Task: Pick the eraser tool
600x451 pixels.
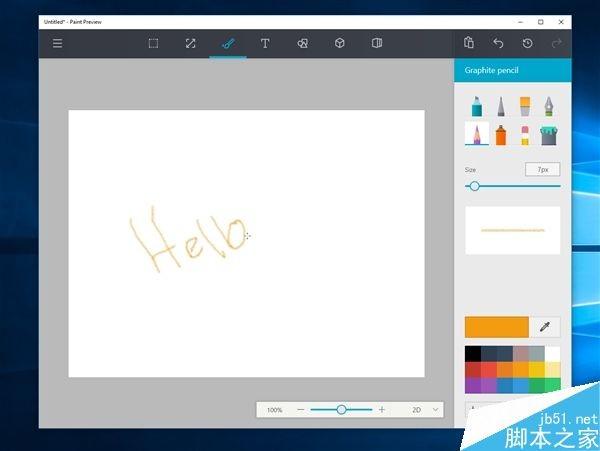Action: (x=524, y=135)
